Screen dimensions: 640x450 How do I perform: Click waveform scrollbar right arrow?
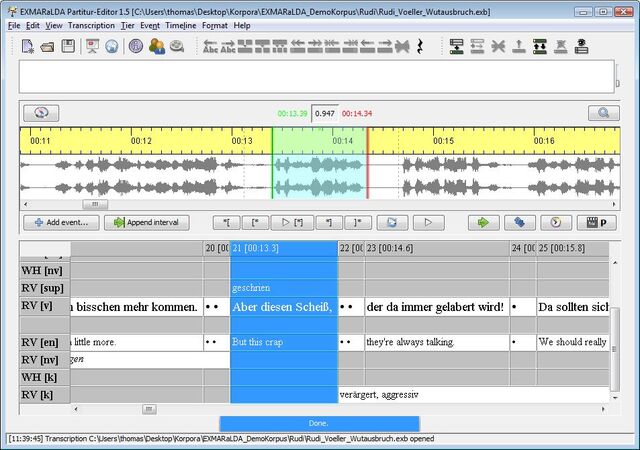coord(614,204)
